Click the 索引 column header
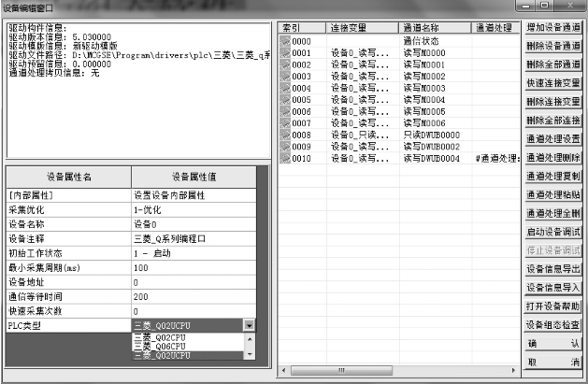The height and width of the screenshot is (384, 588). click(x=302, y=28)
